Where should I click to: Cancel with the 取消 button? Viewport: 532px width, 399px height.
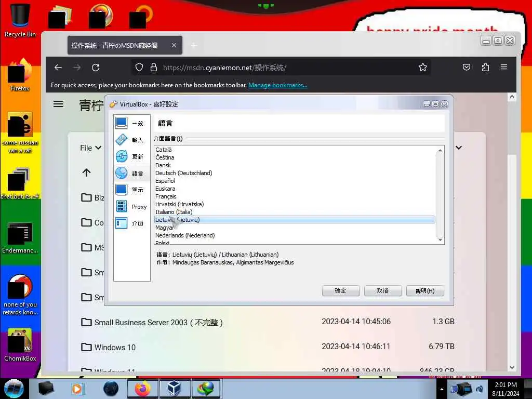383,291
